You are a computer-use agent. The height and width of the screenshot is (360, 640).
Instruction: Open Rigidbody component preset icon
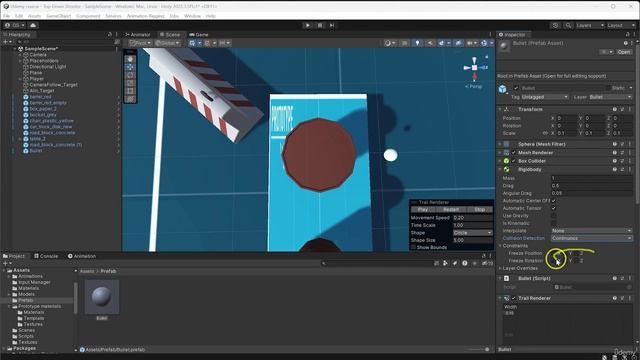click(622, 169)
